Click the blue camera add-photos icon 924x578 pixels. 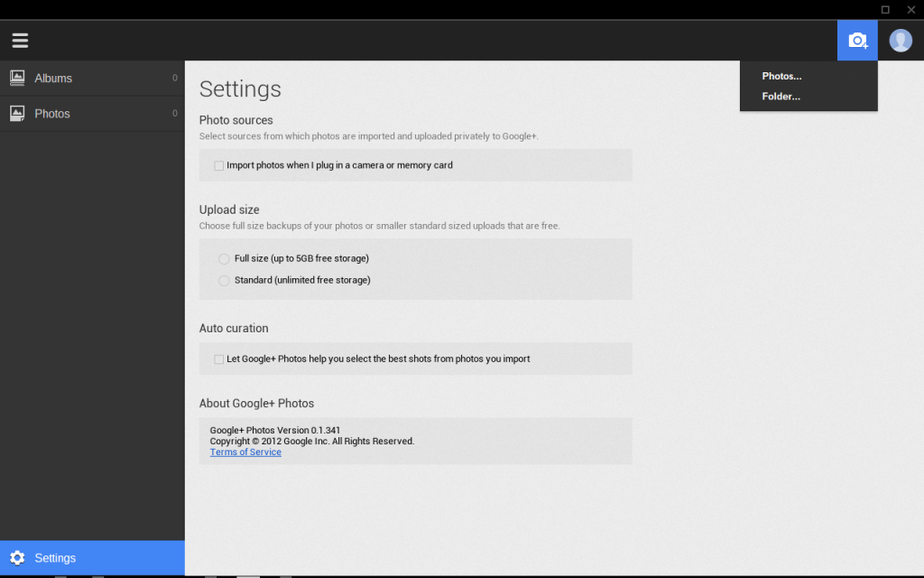point(857,41)
